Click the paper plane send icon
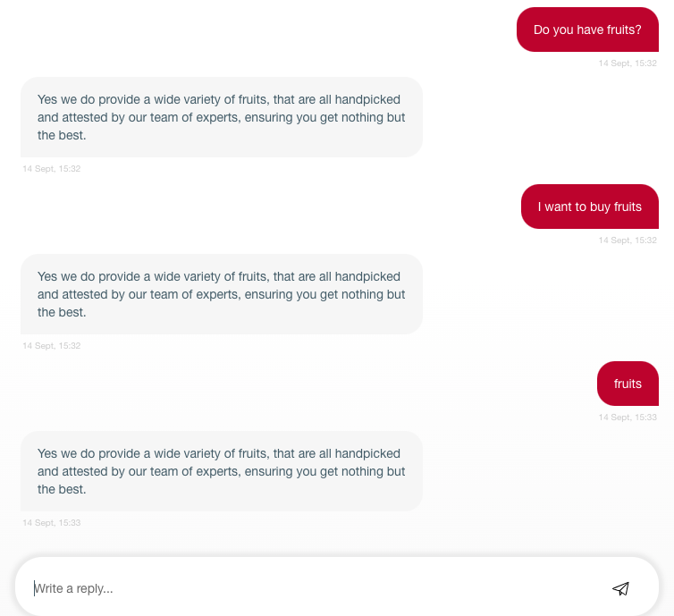This screenshot has width=674, height=616. (x=620, y=588)
